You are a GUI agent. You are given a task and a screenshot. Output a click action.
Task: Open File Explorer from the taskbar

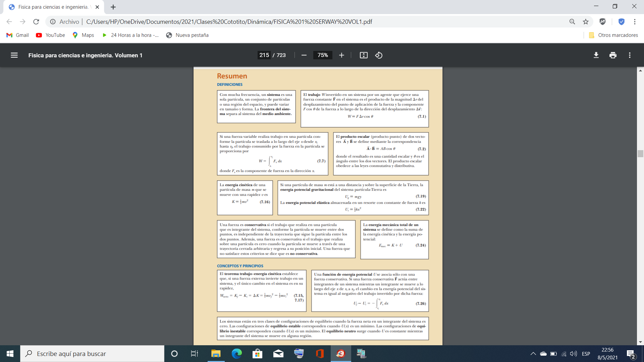216,354
